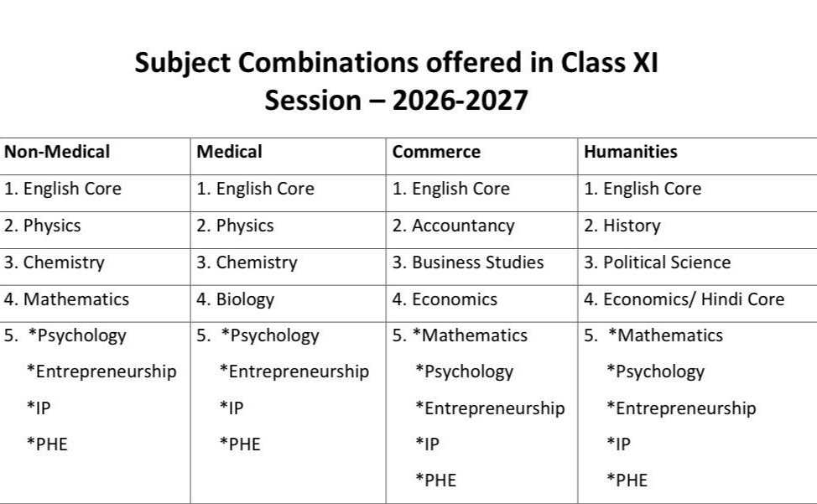Click the "Session – 2026-2027" heading line
The height and width of the screenshot is (504, 817).
[396, 101]
